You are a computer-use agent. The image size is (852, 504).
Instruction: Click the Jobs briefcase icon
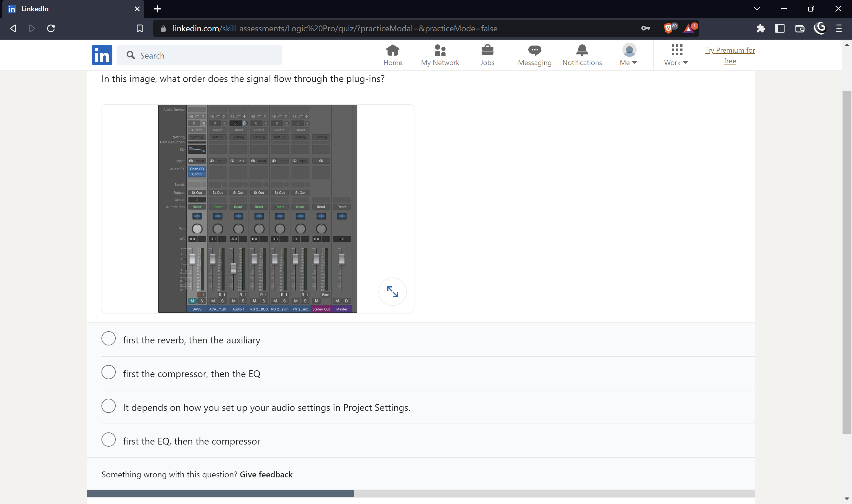pos(487,55)
